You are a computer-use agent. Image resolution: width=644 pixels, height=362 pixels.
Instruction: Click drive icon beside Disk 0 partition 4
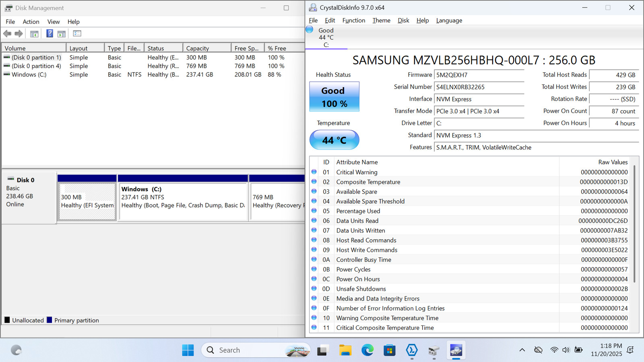click(x=7, y=66)
